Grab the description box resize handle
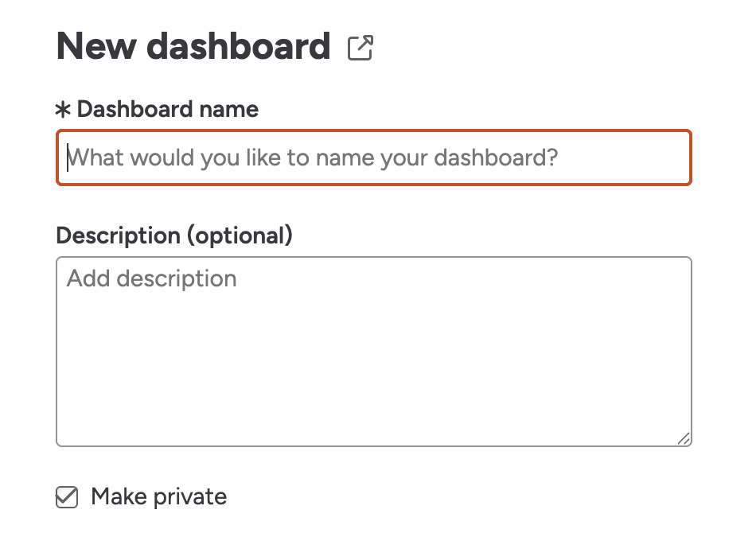The height and width of the screenshot is (533, 756). pos(684,438)
